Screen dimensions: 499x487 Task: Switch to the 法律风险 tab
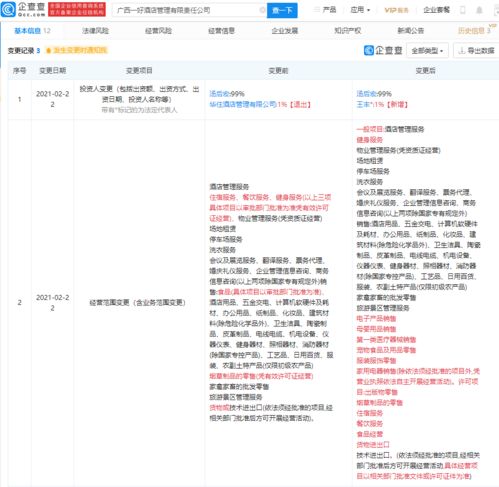click(95, 31)
